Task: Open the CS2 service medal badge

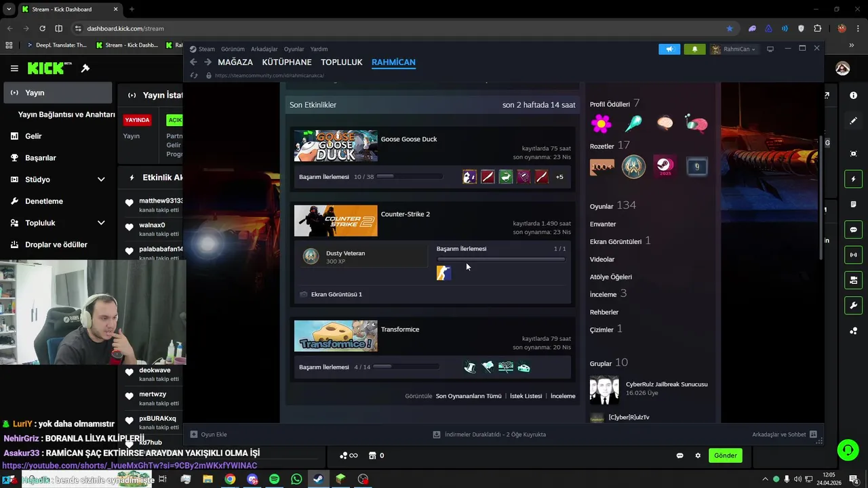Action: pos(633,166)
